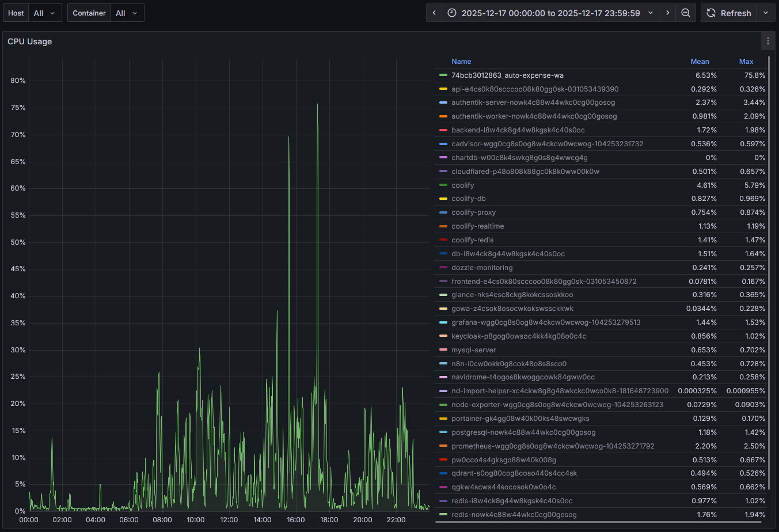
Task: Open the auto-refresh interval dropdown
Action: point(765,13)
